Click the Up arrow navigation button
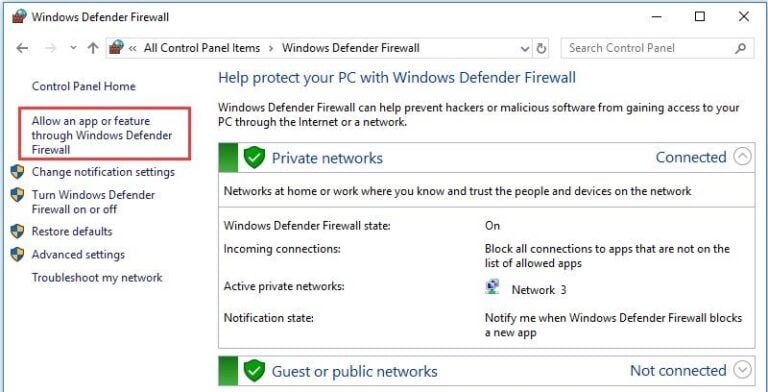Viewport: 768px width, 392px height. coord(93,48)
